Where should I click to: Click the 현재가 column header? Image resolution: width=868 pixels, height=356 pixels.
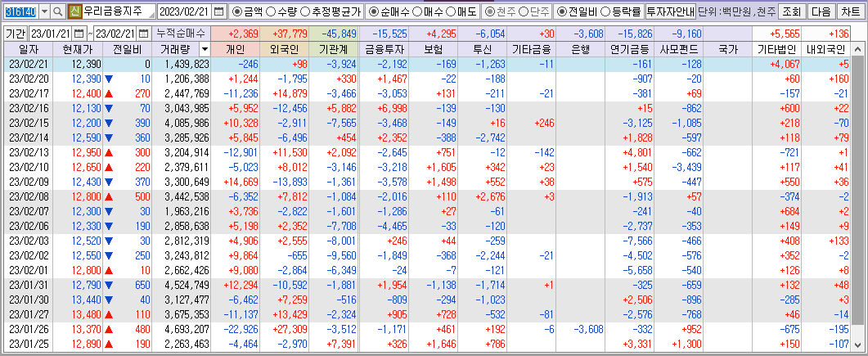click(78, 50)
